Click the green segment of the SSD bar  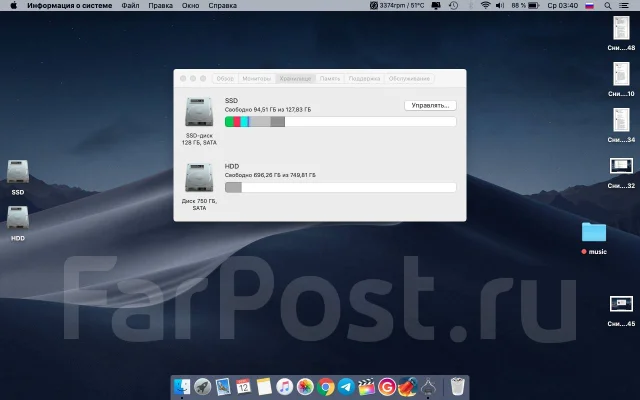[229, 122]
